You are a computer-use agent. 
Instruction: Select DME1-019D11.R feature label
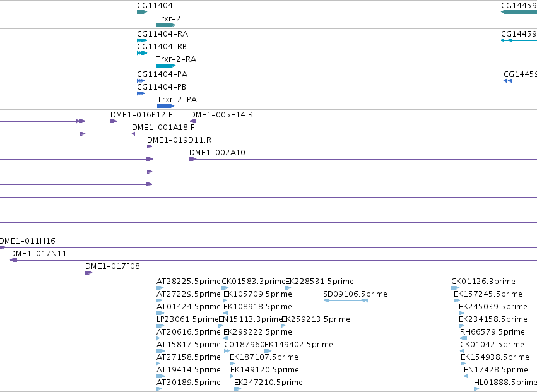pos(179,140)
